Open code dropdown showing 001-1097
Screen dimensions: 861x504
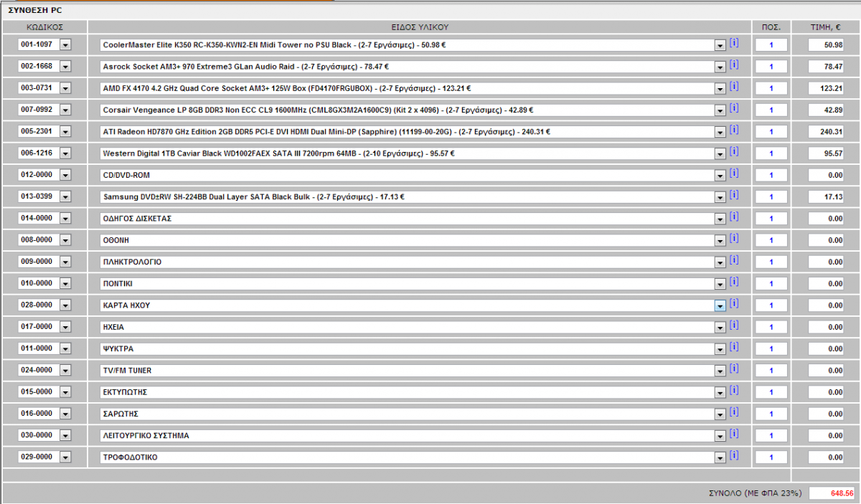click(x=65, y=45)
